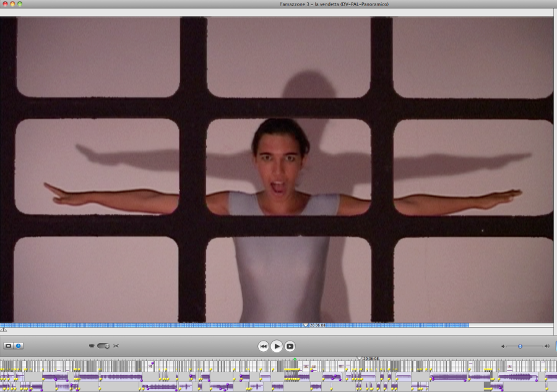Rewind to the beginning of the movie
Image resolution: width=557 pixels, height=392 pixels.
pyautogui.click(x=263, y=346)
